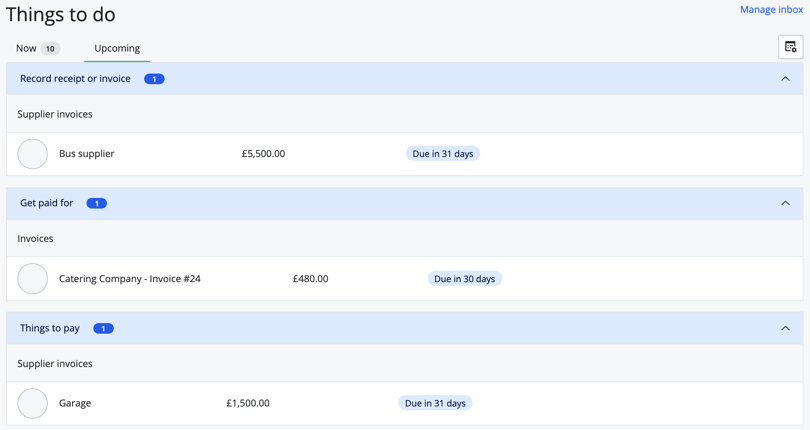Click Bus supplier's Due in 31 days tag
Screen dimensions: 810x430
tap(442, 154)
